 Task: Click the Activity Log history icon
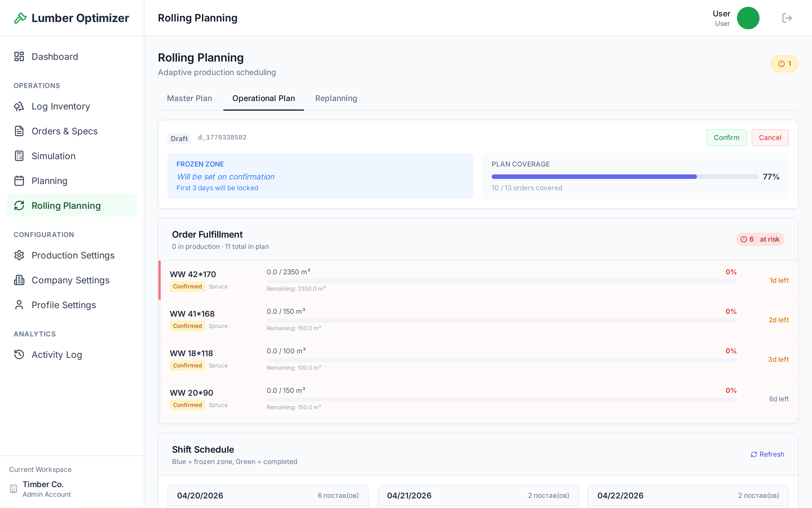pyautogui.click(x=19, y=354)
